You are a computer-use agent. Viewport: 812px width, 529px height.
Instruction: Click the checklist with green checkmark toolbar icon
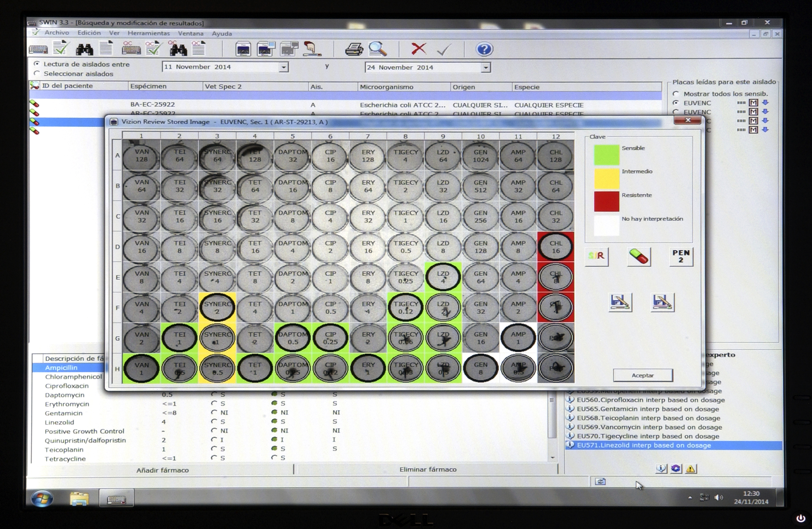[x=61, y=48]
